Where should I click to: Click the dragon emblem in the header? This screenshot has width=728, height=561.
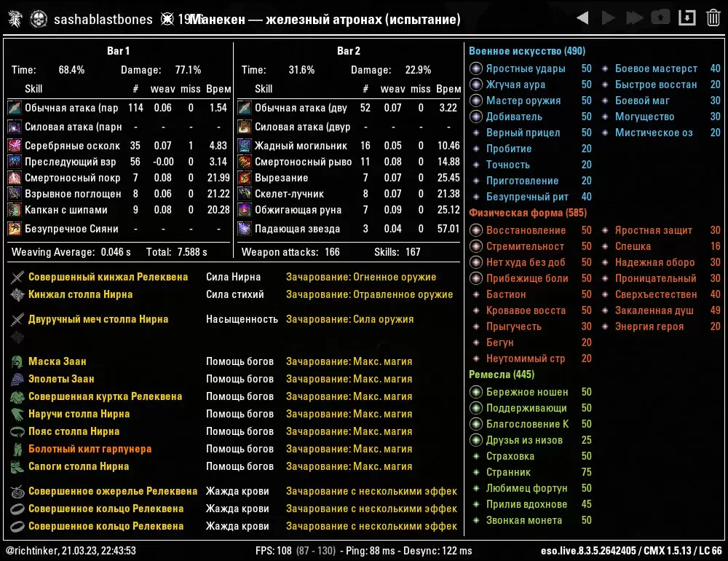coord(15,19)
